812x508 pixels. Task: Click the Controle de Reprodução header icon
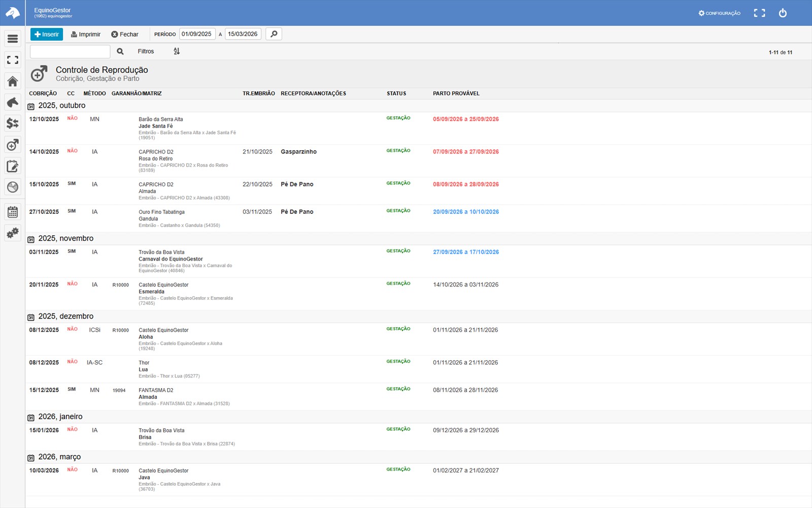tap(39, 74)
